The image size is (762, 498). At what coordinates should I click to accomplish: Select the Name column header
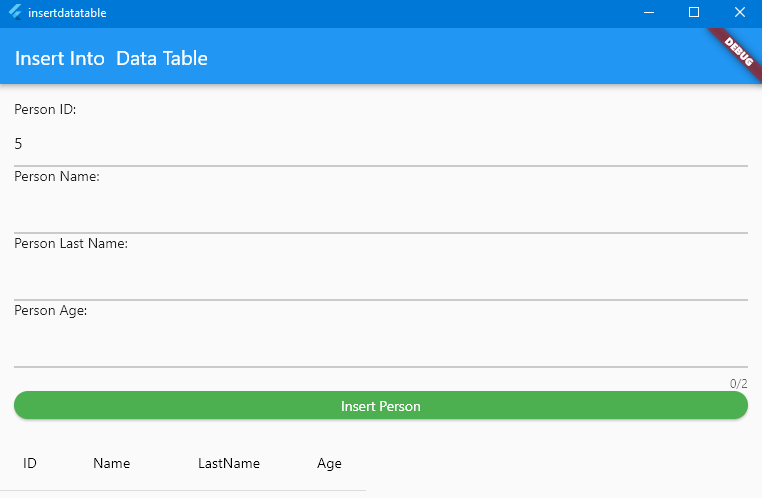tap(111, 463)
